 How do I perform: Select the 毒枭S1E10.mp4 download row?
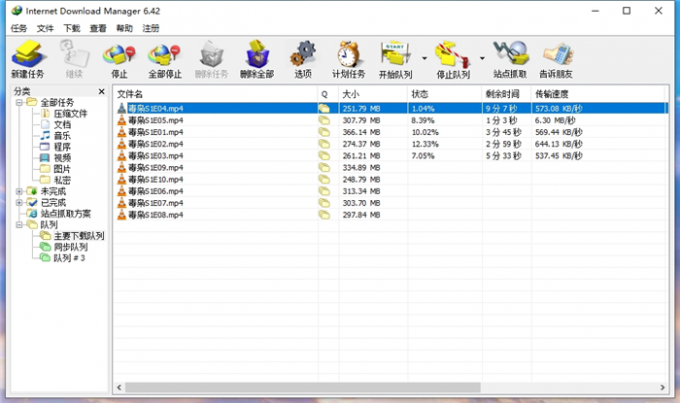tap(391, 179)
